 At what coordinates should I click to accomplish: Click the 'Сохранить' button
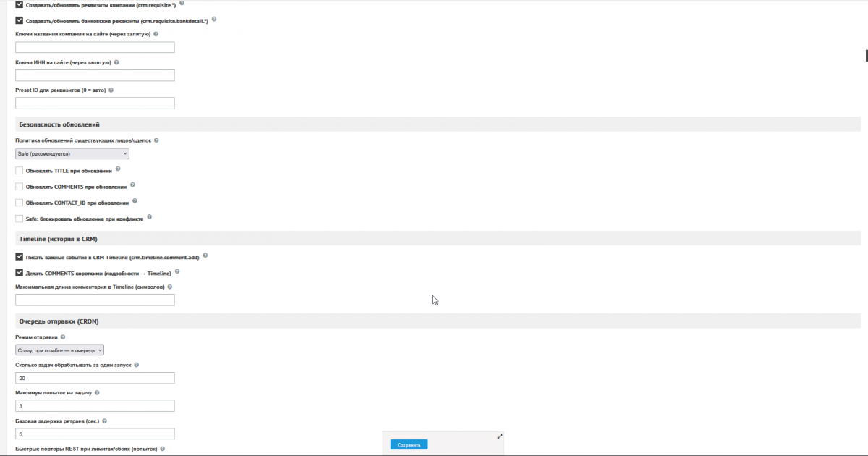409,444
